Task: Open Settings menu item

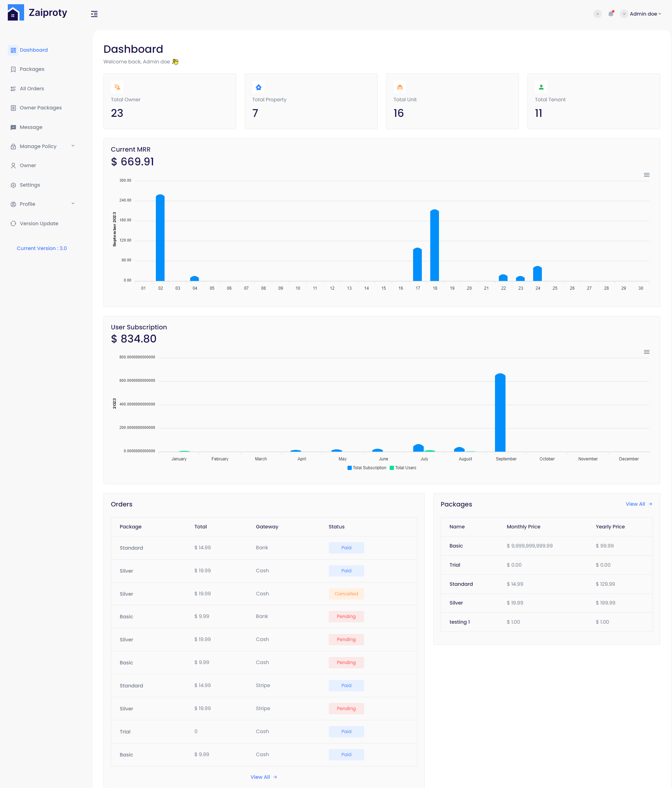Action: 30,185
